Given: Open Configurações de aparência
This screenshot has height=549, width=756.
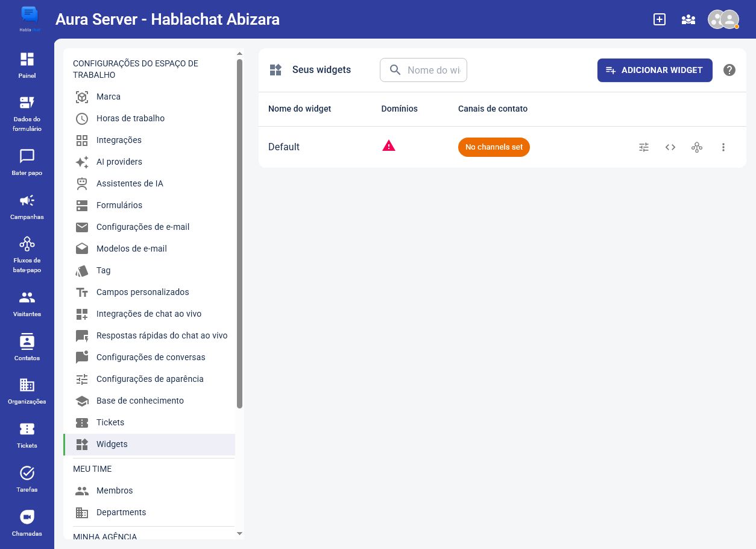Looking at the screenshot, I should click(150, 379).
